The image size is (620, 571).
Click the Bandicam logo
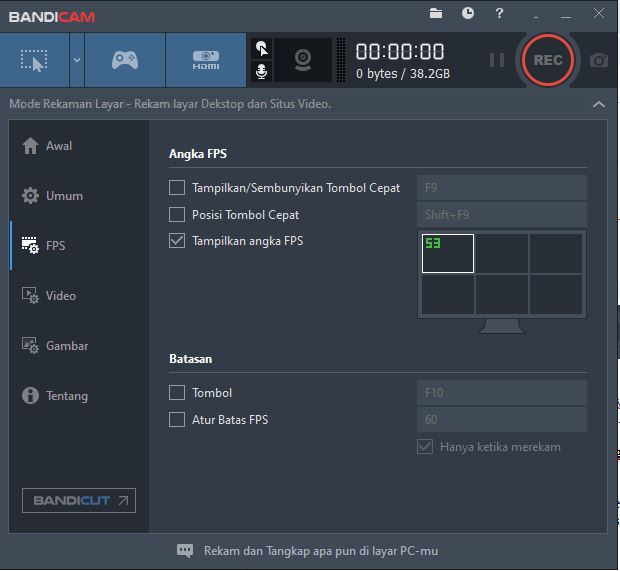52,17
